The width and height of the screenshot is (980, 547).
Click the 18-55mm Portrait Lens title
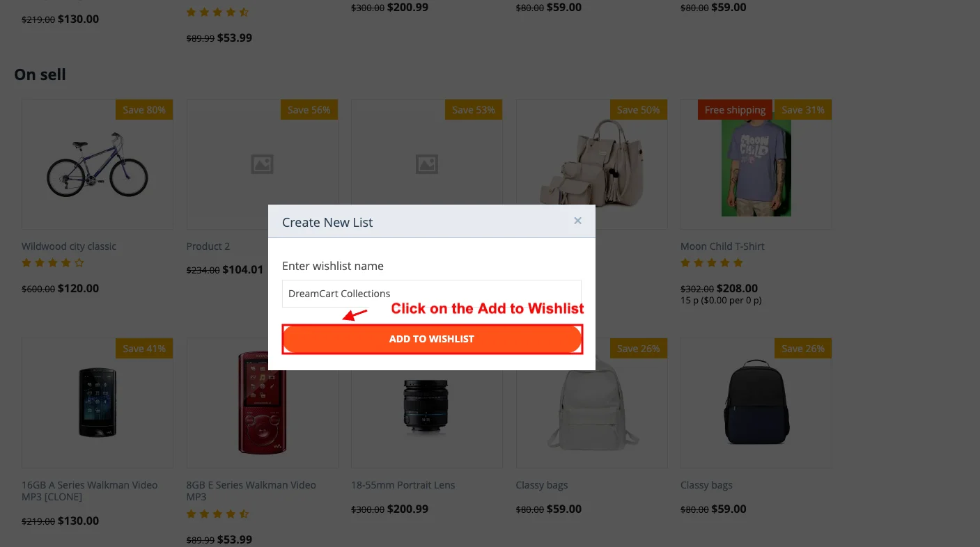(403, 485)
